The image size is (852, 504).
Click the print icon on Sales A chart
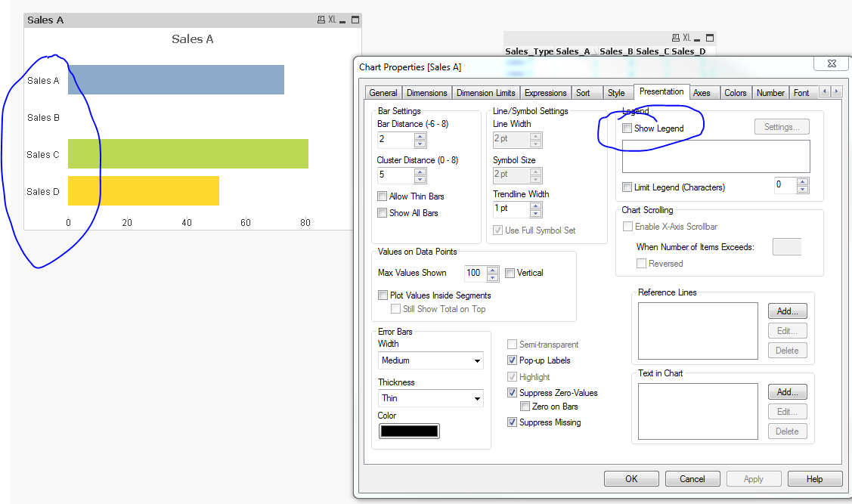pyautogui.click(x=321, y=20)
